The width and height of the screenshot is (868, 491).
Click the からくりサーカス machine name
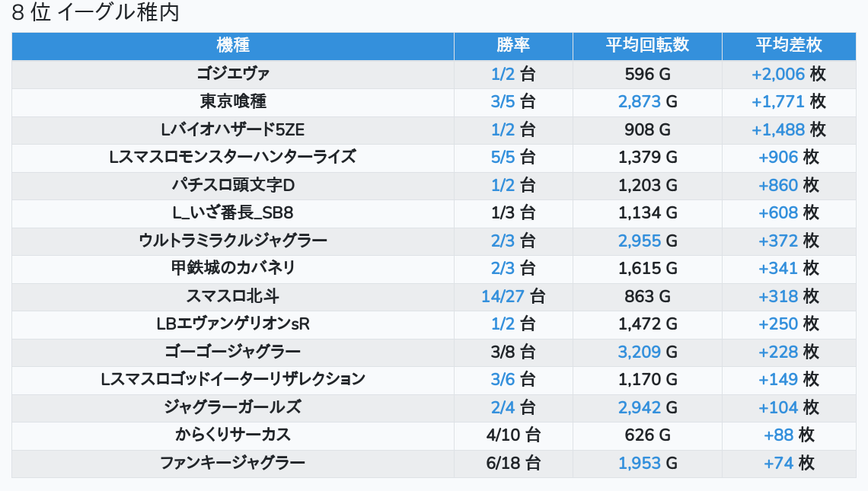(233, 435)
